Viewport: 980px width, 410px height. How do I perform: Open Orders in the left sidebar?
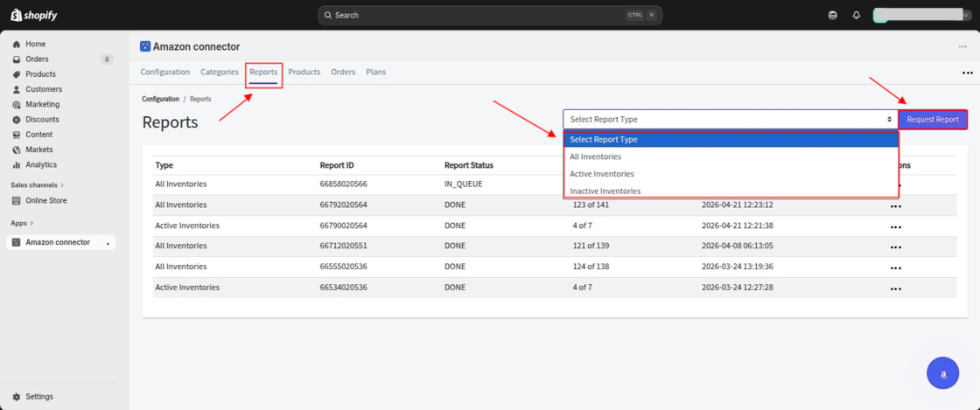tap(37, 59)
